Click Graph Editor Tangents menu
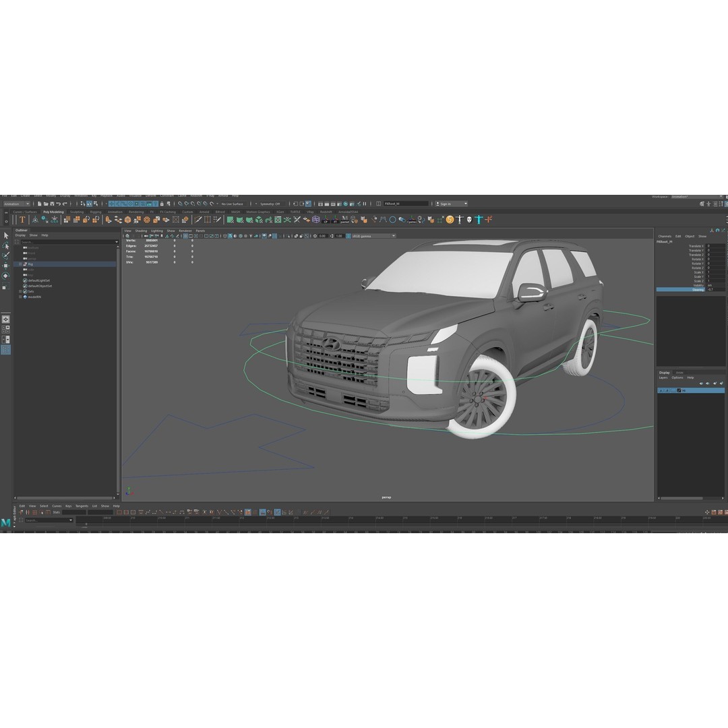 coord(82,506)
